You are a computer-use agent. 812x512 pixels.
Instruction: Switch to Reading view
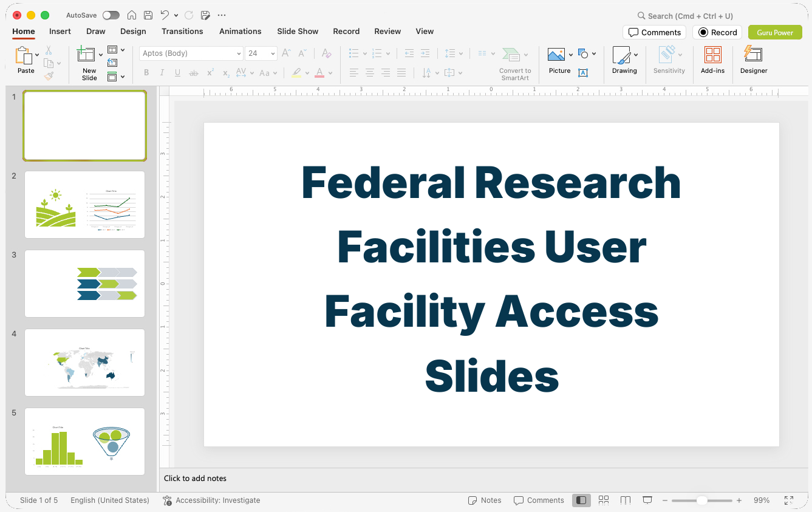click(x=626, y=500)
